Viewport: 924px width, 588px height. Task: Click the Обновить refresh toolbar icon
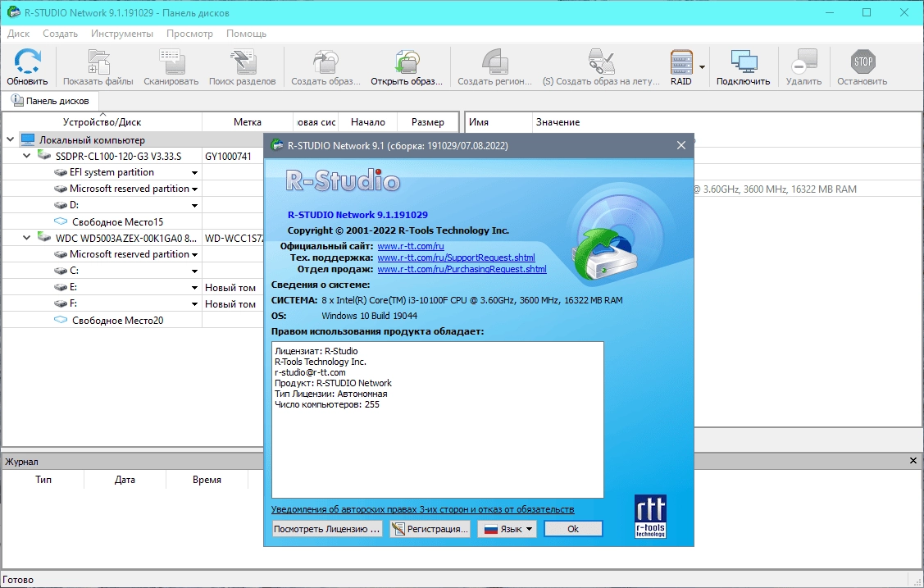pyautogui.click(x=27, y=62)
